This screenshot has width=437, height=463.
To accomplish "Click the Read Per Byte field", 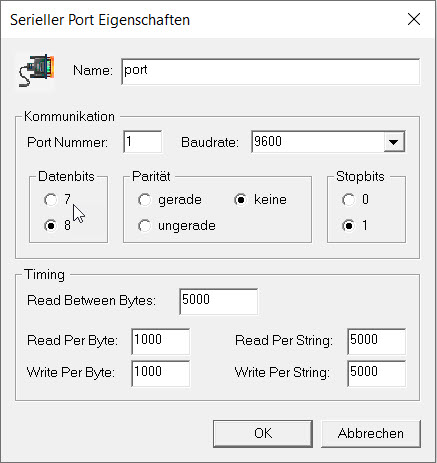I will pos(161,341).
